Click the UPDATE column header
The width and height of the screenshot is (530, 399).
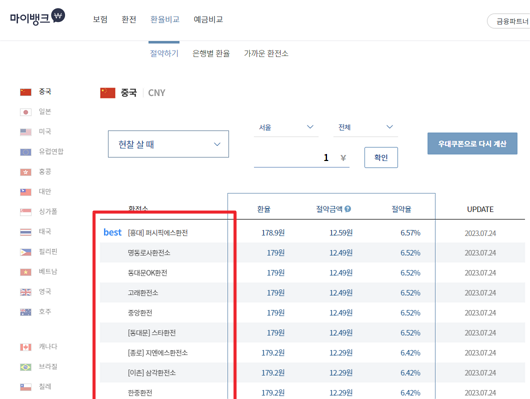tap(480, 209)
